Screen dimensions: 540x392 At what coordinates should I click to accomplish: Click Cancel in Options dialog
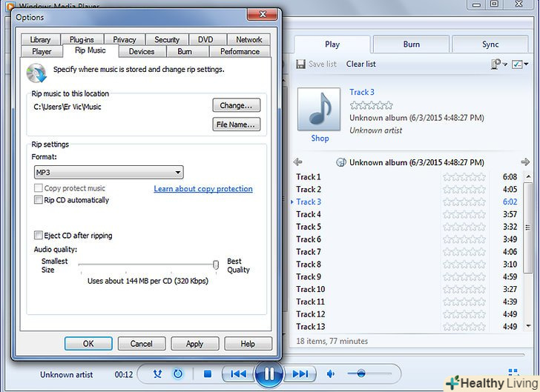click(x=142, y=344)
